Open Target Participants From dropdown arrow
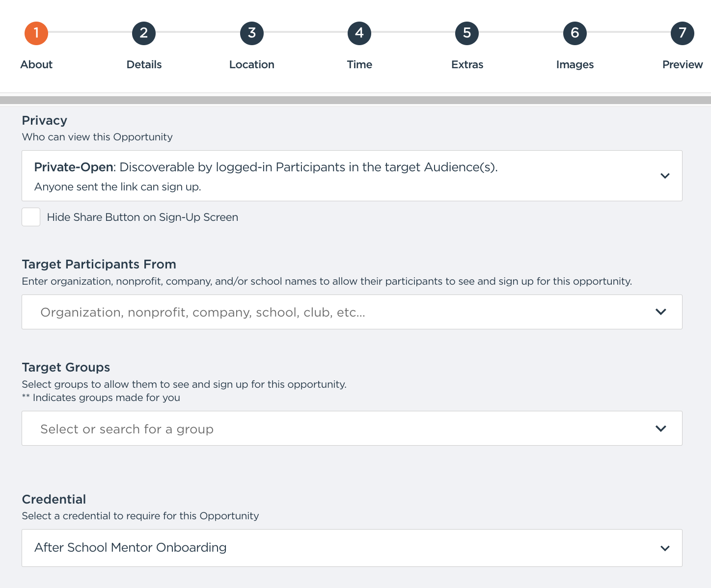 (661, 312)
